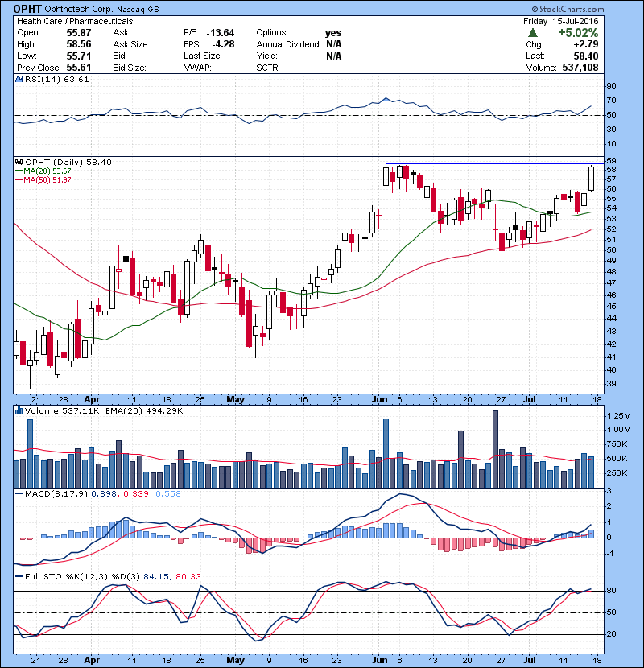
Task: Click the Volume value 537,108
Action: pyautogui.click(x=580, y=68)
